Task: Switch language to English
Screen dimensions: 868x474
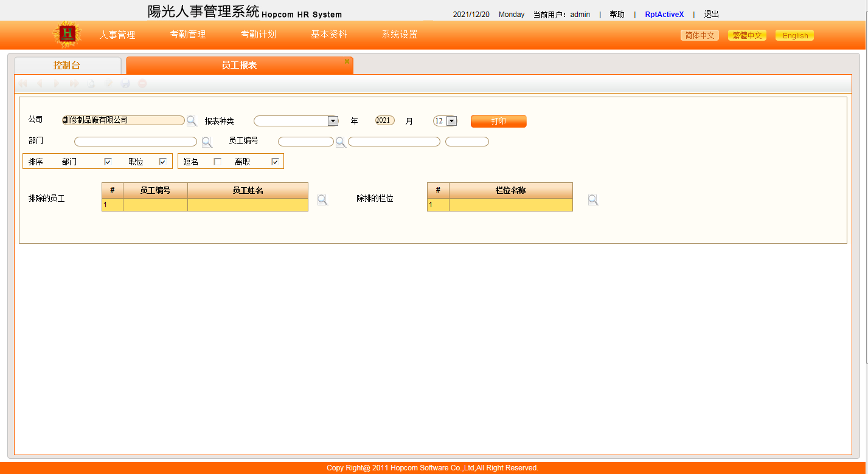Action: coord(795,36)
